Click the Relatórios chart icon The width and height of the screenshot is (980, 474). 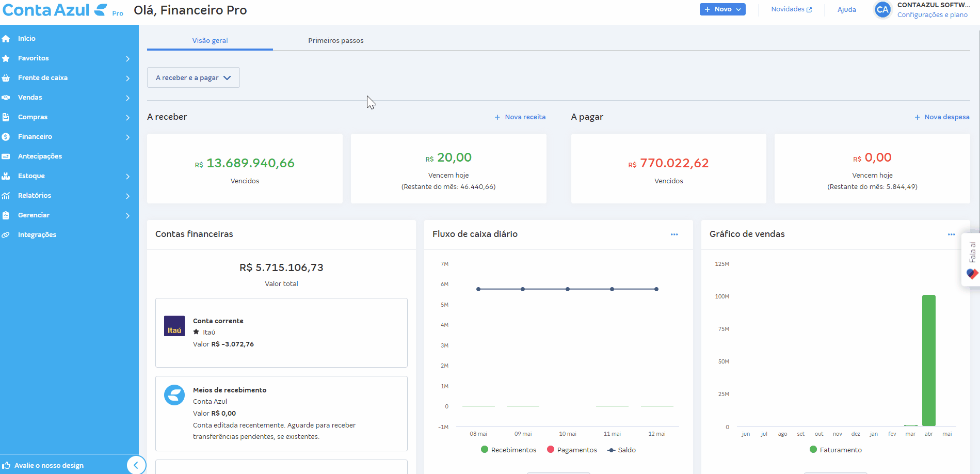6,196
